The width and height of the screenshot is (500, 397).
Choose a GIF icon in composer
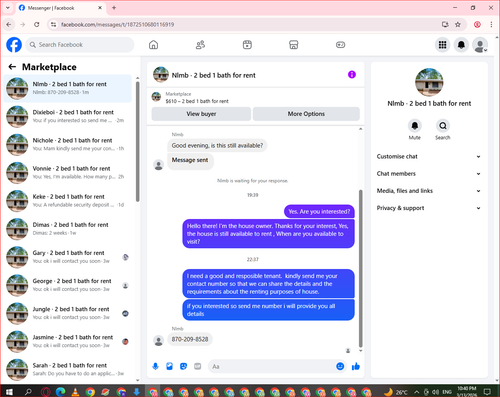point(197,367)
